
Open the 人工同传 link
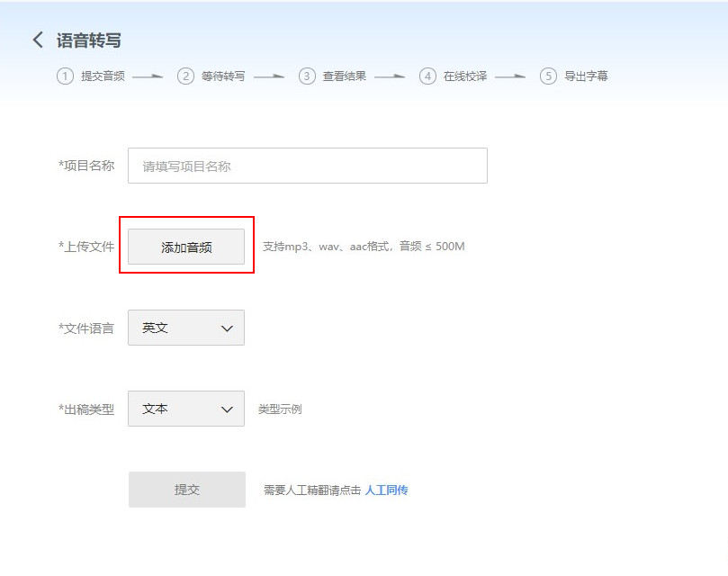tap(388, 489)
